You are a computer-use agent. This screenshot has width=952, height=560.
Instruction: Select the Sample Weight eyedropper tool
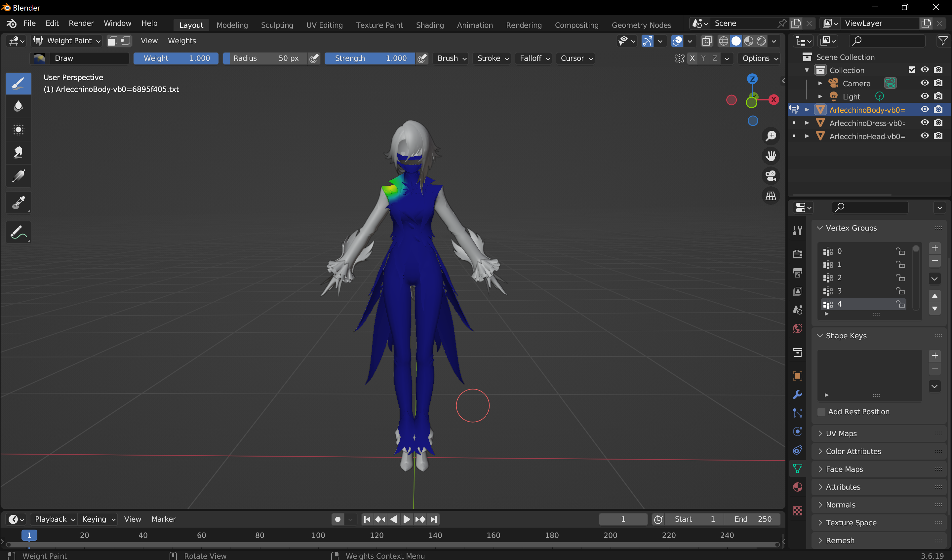click(x=18, y=203)
